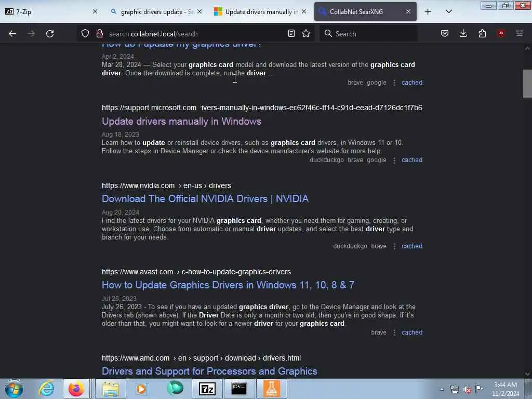
Task: Open cached version of Avast result
Action: click(412, 332)
